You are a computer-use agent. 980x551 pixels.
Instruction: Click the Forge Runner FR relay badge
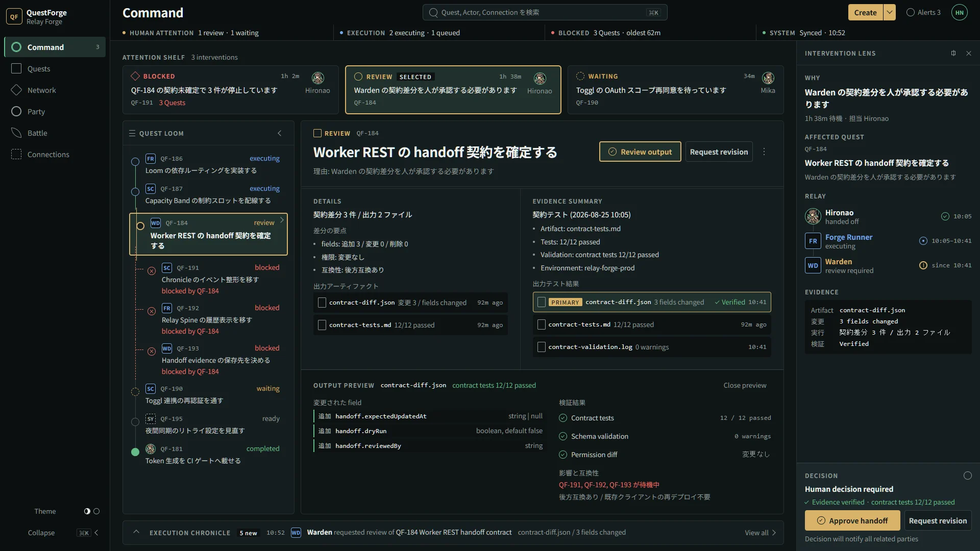[x=813, y=241]
